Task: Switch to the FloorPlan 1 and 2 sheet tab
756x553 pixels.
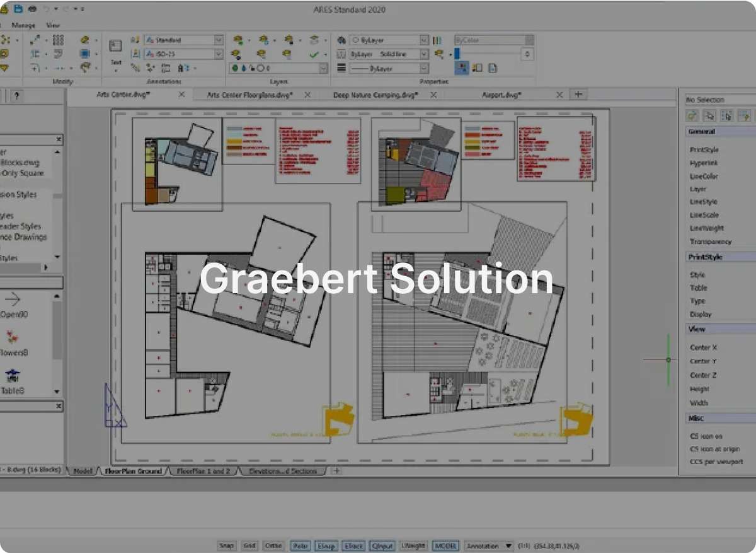Action: [203, 471]
